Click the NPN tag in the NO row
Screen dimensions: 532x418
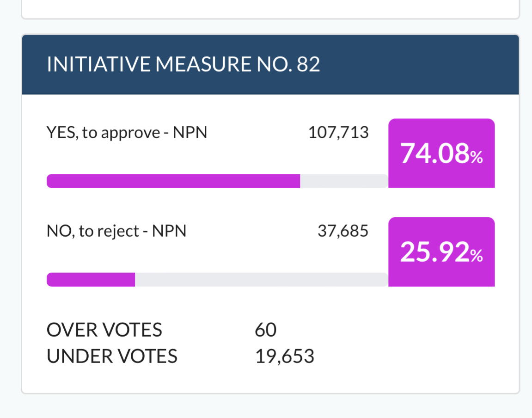(169, 231)
